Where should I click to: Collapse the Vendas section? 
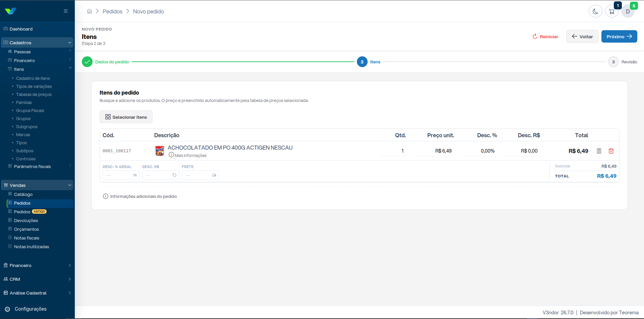pos(37,185)
